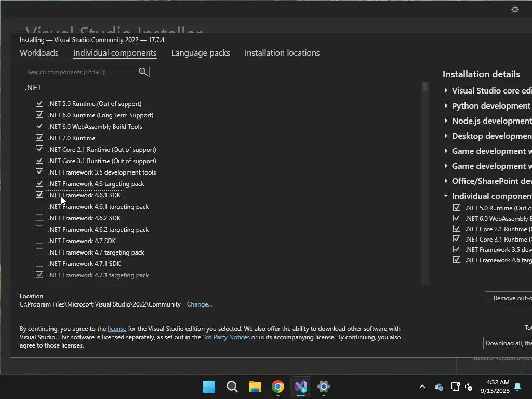Viewport: 532px width, 399px height.
Task: Uncheck .NET Framework 4.6.1 SDK
Action: (39, 195)
